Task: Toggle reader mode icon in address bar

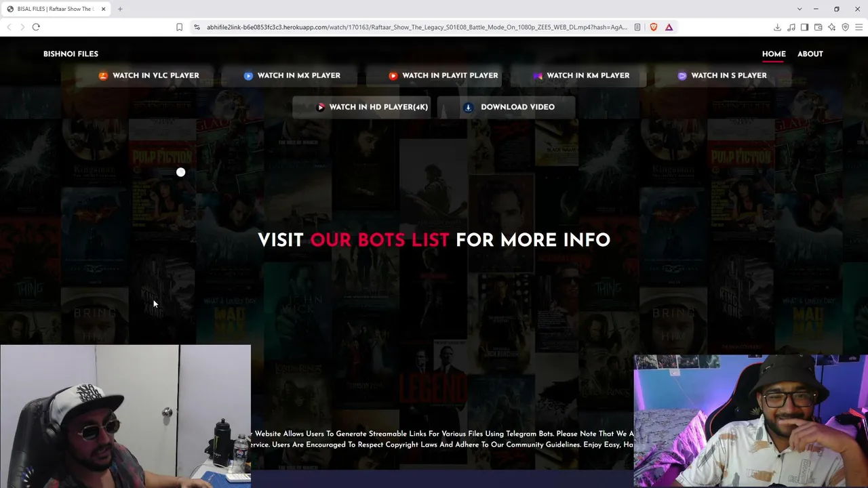Action: coord(637,27)
